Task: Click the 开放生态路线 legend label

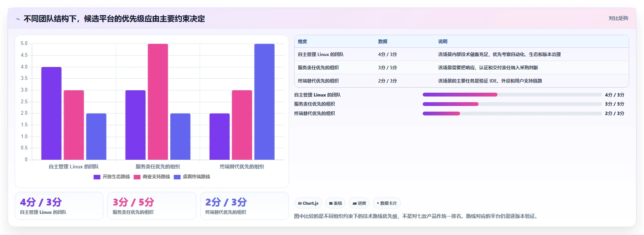Action: [x=116, y=177]
